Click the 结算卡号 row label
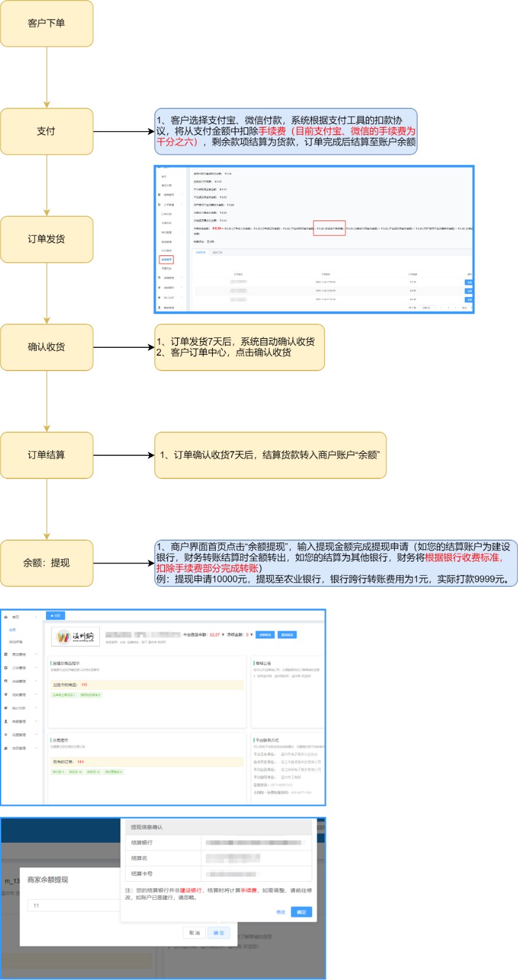 [x=142, y=873]
